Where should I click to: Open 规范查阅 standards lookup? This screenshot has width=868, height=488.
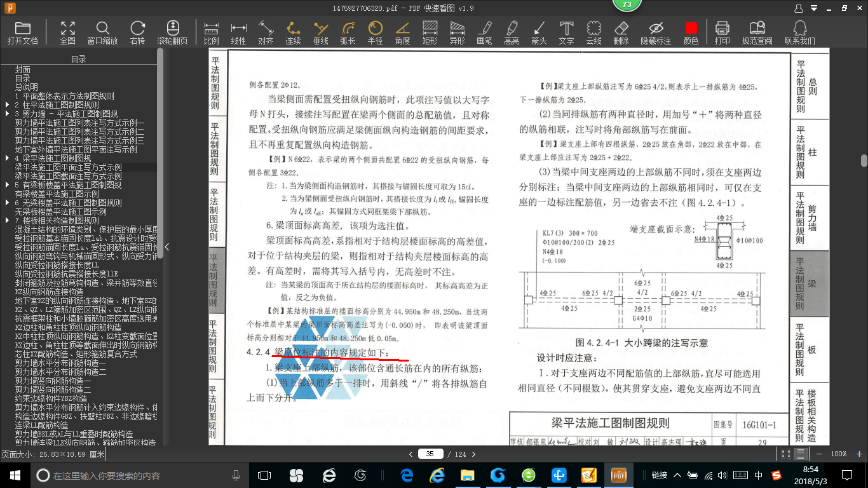point(757,32)
